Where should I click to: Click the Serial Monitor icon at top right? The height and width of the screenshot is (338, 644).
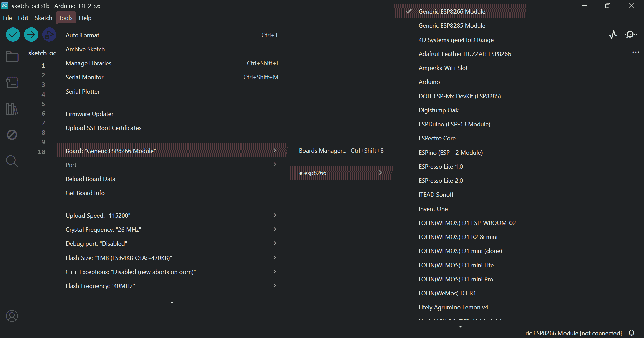pyautogui.click(x=631, y=35)
